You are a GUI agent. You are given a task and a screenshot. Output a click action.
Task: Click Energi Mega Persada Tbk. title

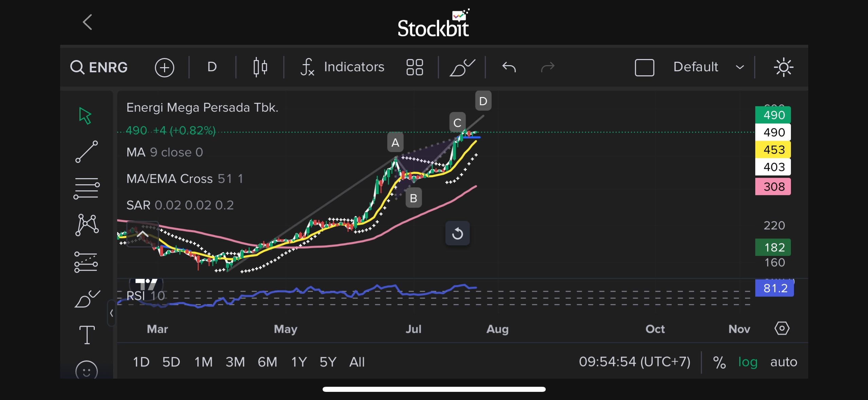[x=202, y=108]
